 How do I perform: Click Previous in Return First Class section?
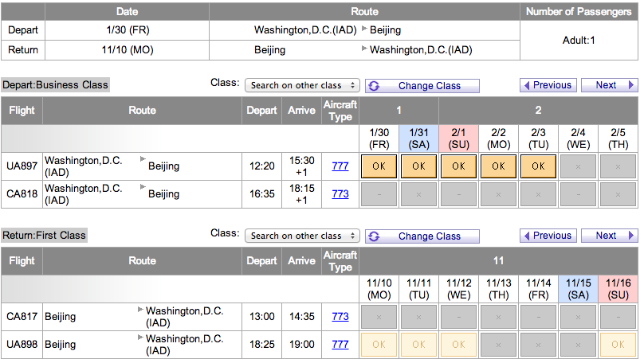click(548, 236)
